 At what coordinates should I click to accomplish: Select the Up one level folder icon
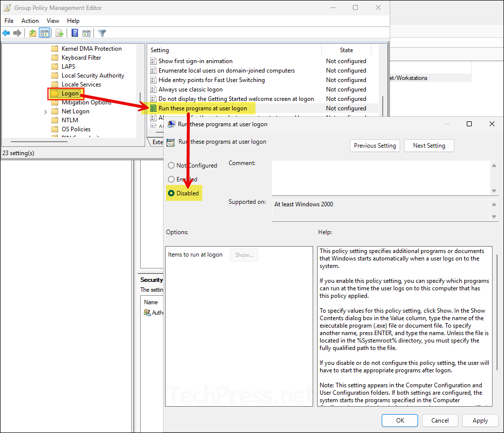pyautogui.click(x=33, y=33)
